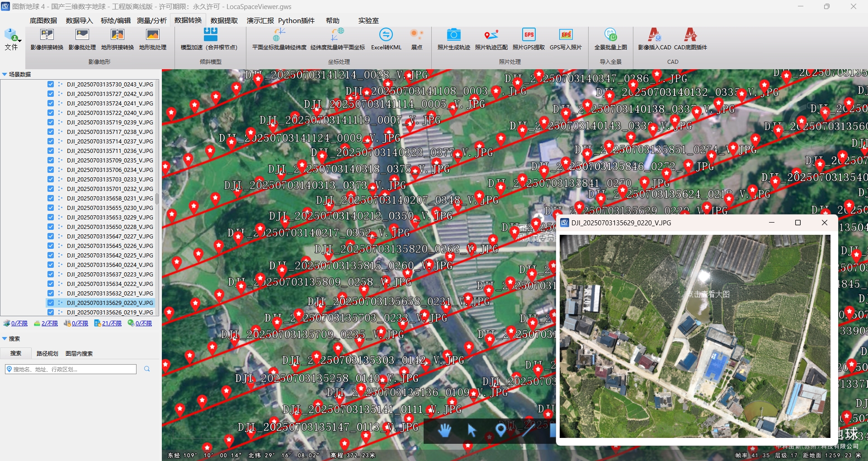Collapse the 场景数据 panel

click(5, 74)
